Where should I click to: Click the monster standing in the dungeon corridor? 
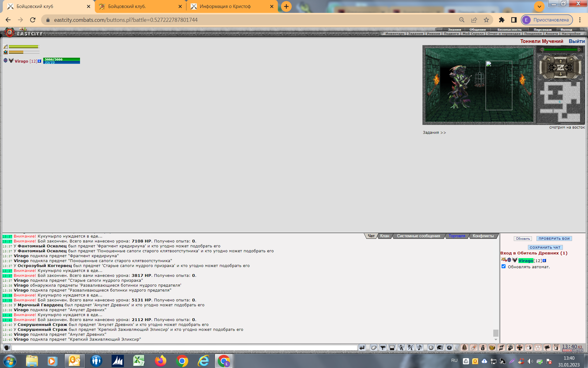click(x=460, y=87)
